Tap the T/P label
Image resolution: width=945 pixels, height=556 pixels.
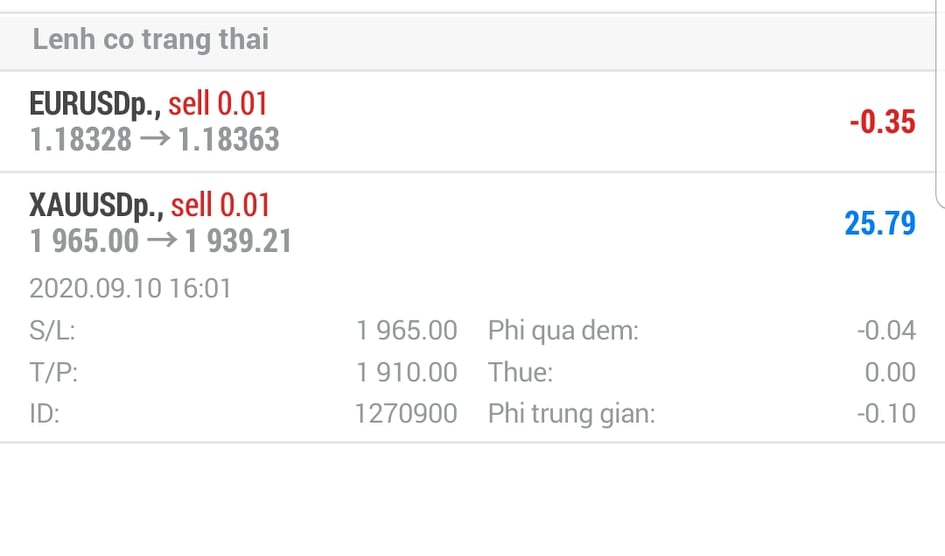54,372
